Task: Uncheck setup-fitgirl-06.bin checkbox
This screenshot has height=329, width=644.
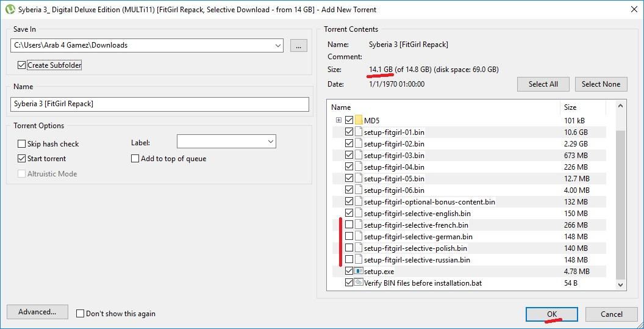Action: point(349,190)
